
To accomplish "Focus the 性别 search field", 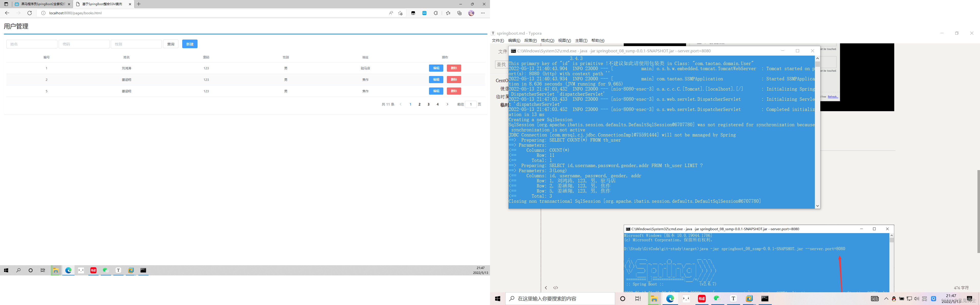I will (136, 44).
